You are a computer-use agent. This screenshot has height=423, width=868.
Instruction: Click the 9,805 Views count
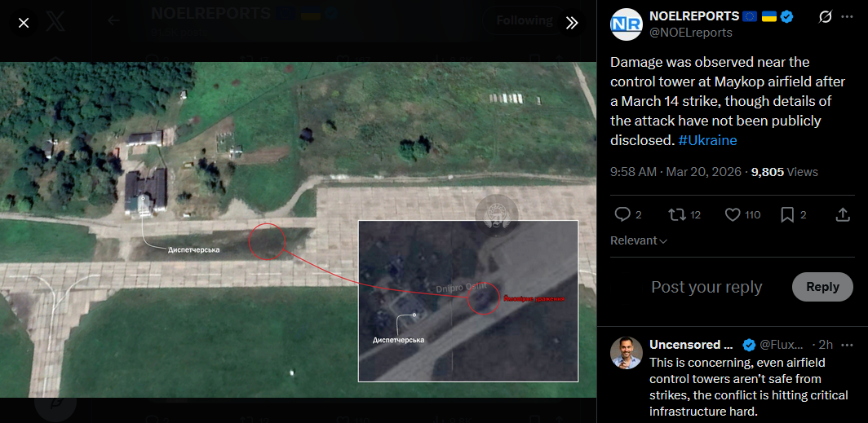[x=785, y=172]
